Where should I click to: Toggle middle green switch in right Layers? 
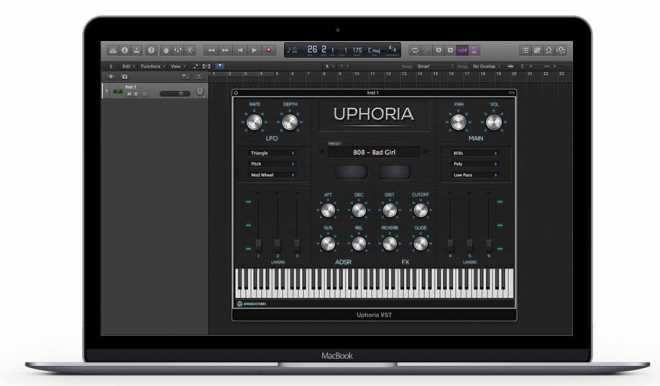point(500,226)
